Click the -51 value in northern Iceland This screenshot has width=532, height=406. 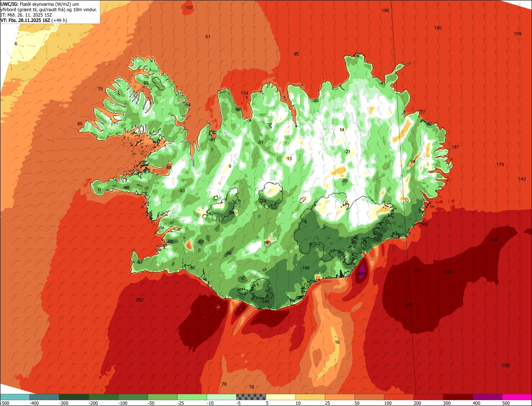pos(260,142)
